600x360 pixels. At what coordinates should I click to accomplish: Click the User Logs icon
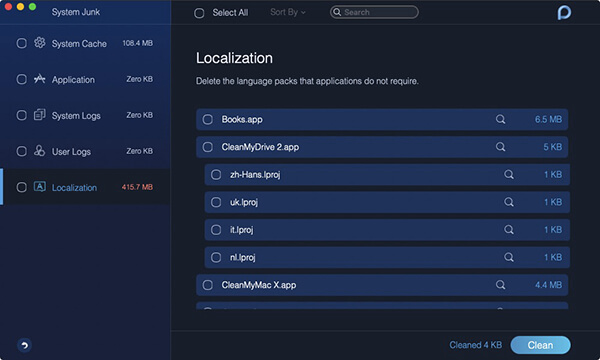pyautogui.click(x=40, y=151)
